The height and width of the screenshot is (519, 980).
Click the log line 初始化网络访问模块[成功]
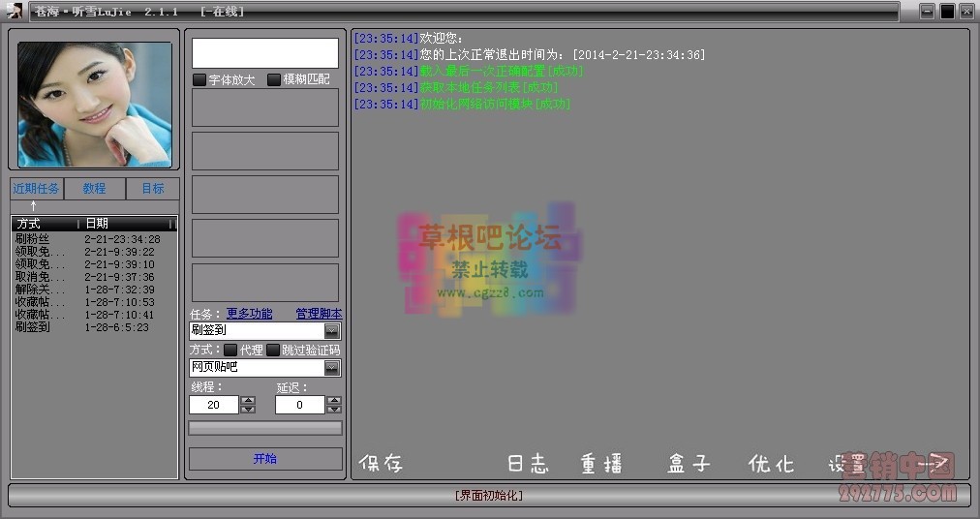point(462,104)
